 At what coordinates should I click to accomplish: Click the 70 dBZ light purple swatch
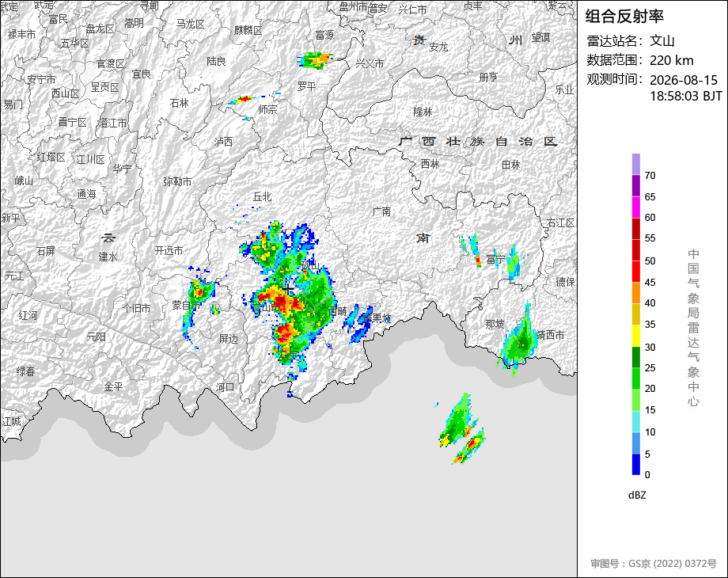pos(635,164)
